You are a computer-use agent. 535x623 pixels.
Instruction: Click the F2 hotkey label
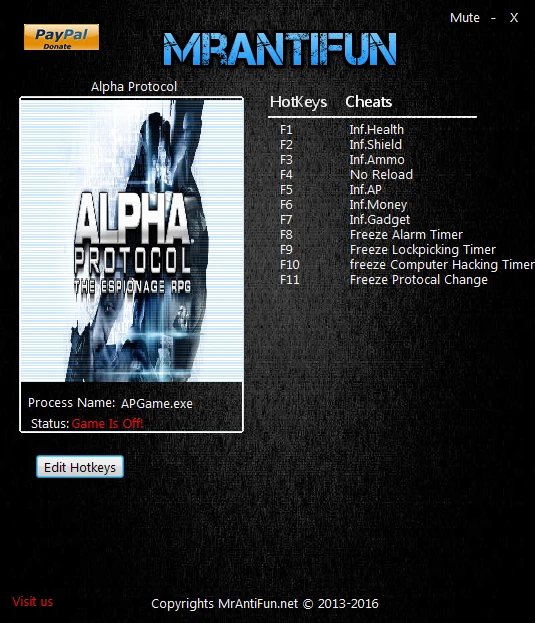pos(286,145)
